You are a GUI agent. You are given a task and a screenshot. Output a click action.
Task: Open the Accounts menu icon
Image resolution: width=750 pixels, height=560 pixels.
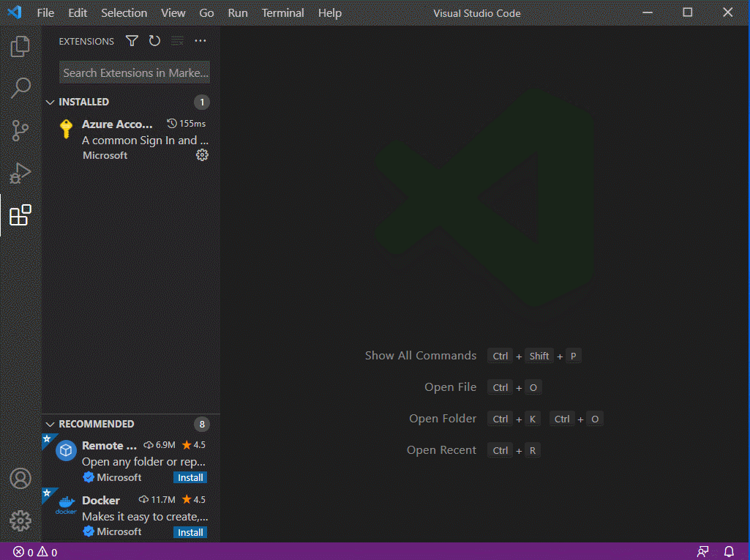pyautogui.click(x=20, y=478)
